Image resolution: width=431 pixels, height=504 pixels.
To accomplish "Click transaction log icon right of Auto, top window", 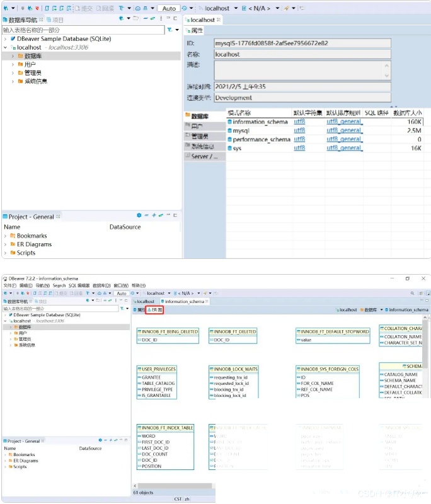I will tap(185, 8).
